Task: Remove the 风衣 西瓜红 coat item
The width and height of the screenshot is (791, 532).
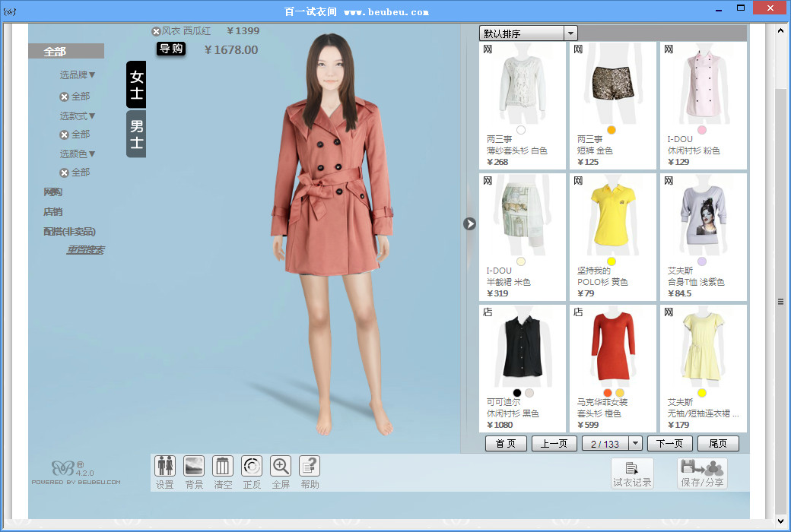Action: tap(156, 31)
